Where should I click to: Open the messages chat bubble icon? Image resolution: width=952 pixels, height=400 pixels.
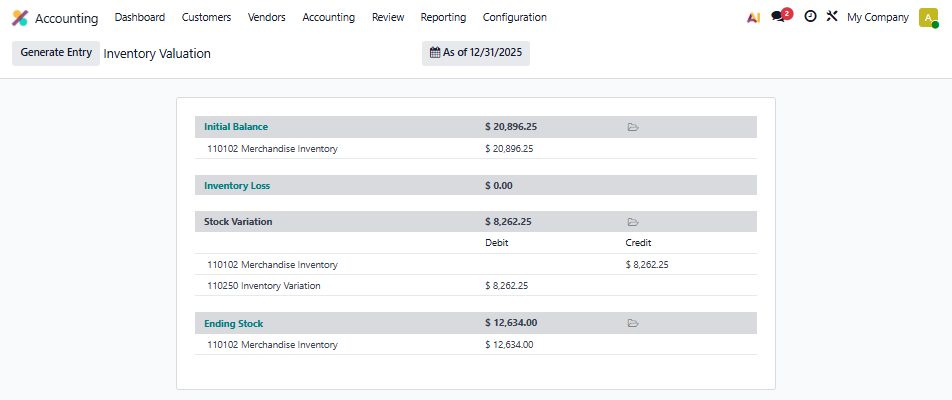[x=779, y=17]
